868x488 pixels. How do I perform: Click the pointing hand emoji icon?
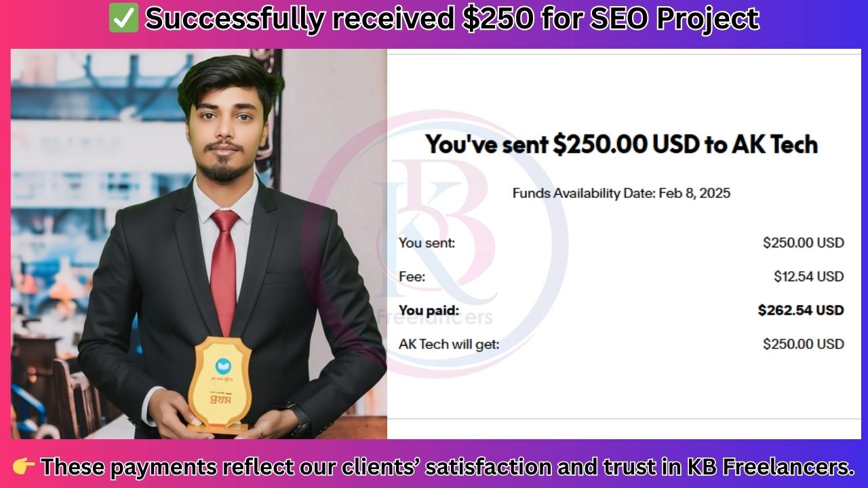click(x=24, y=467)
